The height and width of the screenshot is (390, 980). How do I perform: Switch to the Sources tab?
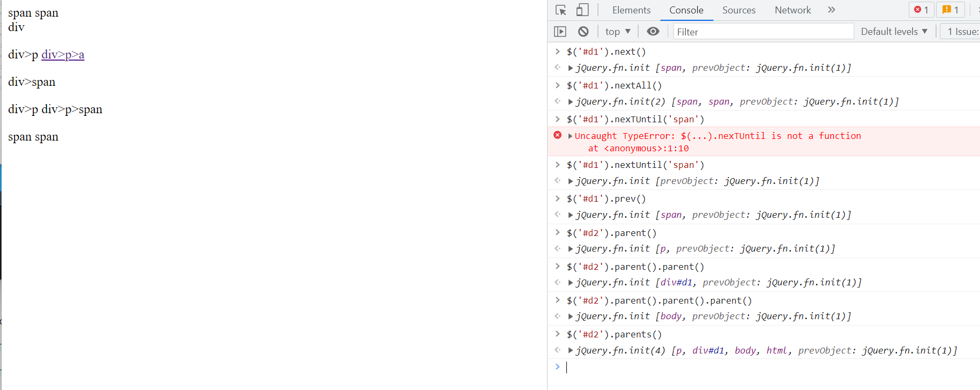pyautogui.click(x=739, y=10)
